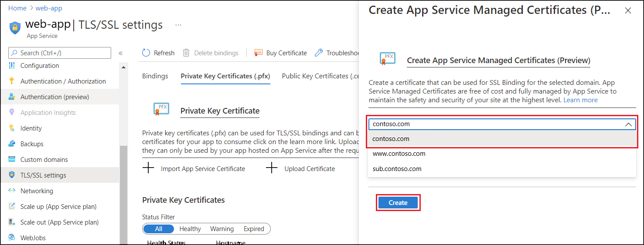644x245 pixels.
Task: Collapse the sidebar with double chevron
Action: pyautogui.click(x=120, y=53)
